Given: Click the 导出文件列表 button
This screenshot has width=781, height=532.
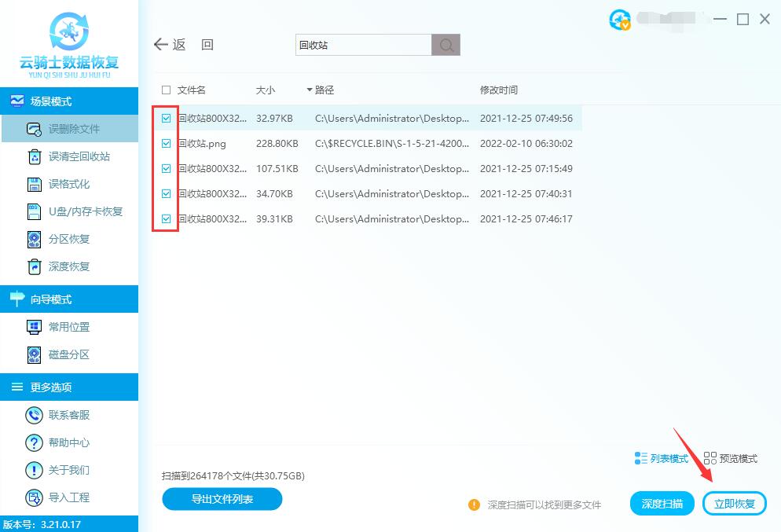Looking at the screenshot, I should coord(222,499).
